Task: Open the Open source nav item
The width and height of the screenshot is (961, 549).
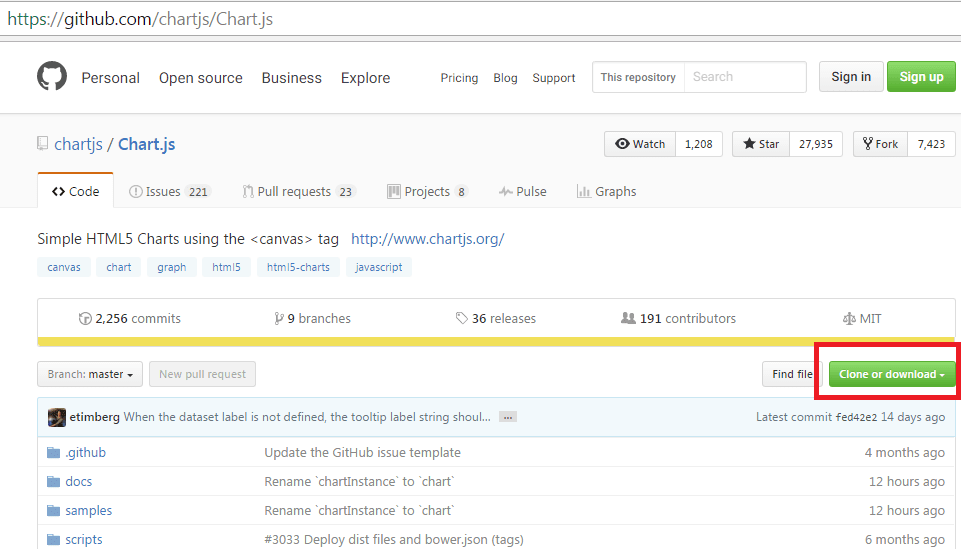Action: pyautogui.click(x=200, y=78)
